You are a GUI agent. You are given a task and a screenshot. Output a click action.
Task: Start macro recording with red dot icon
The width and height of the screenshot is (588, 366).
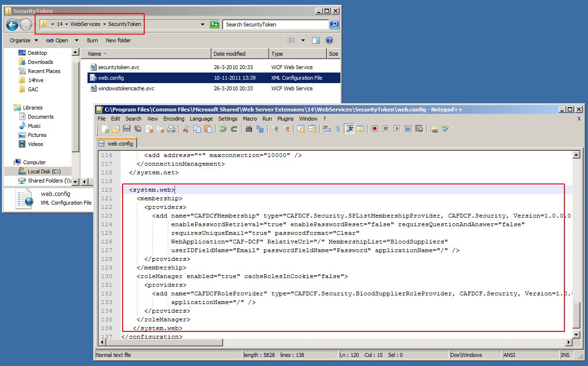point(375,129)
